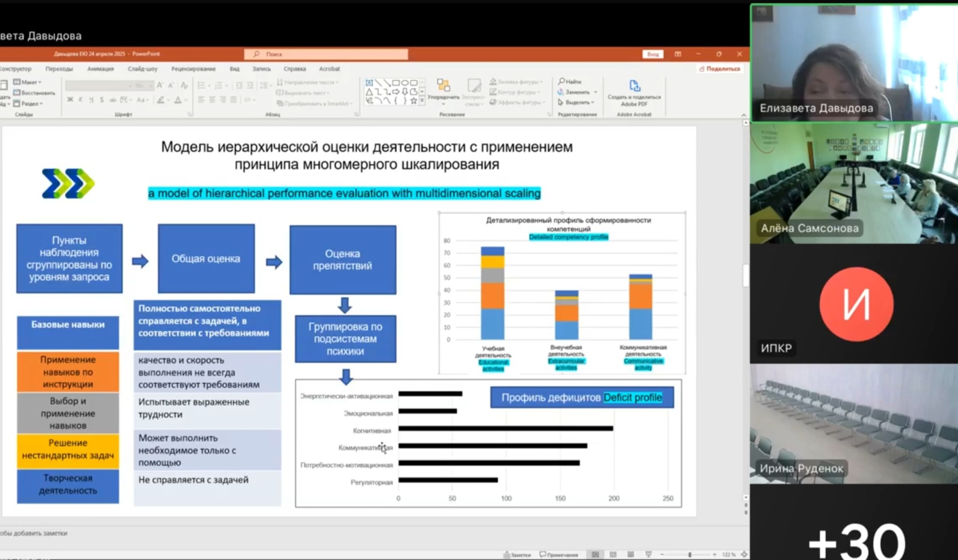Toggle the Comments (Примечания) pane
The width and height of the screenshot is (958, 560).
click(559, 554)
